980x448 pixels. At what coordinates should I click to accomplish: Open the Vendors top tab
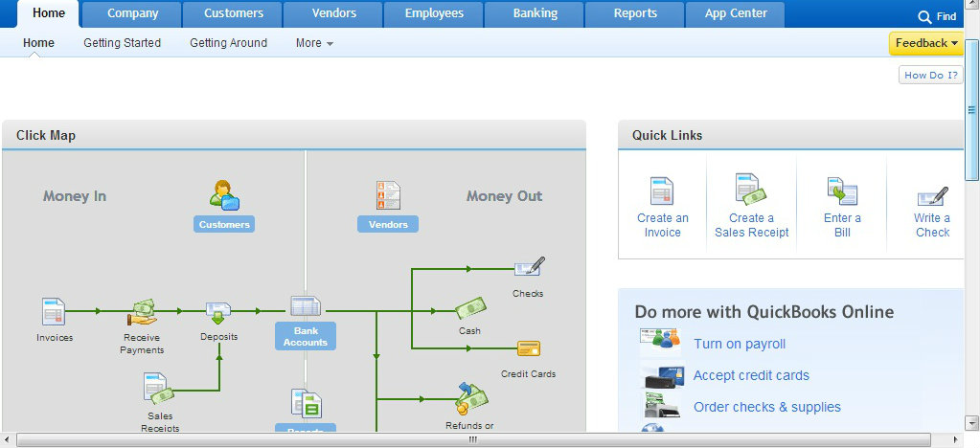click(x=333, y=13)
